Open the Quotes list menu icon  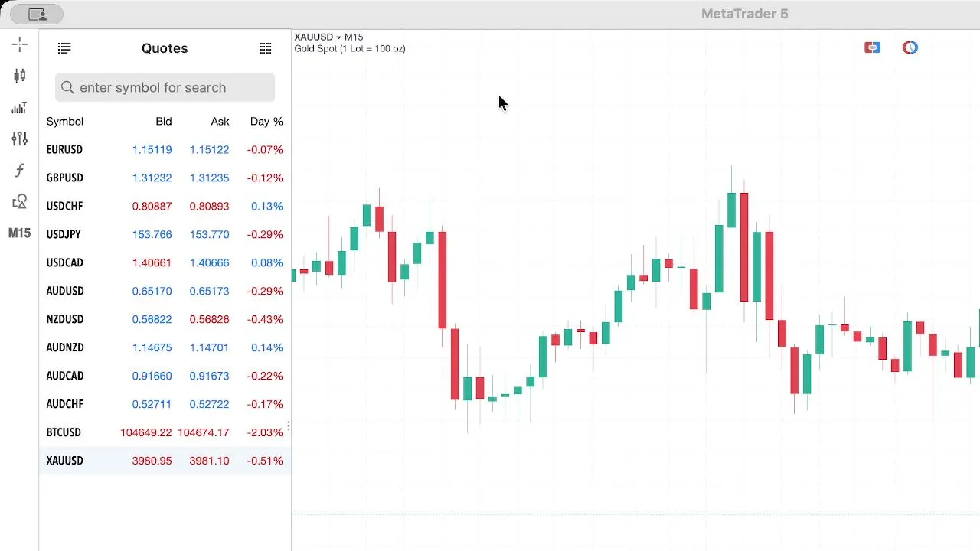(64, 48)
